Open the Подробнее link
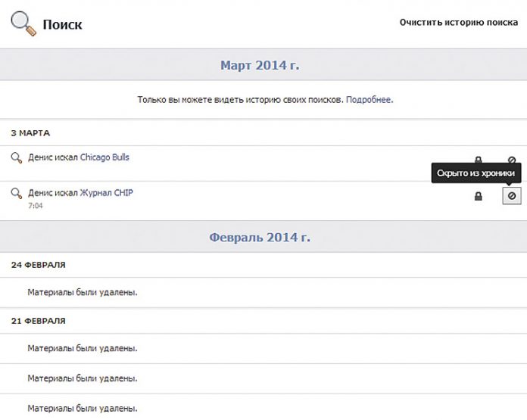Image resolution: width=527 pixels, height=420 pixels. 369,99
